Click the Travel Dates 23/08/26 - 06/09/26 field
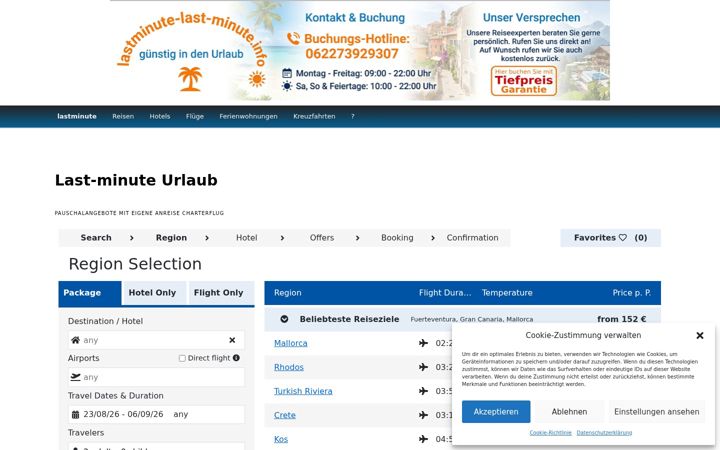The height and width of the screenshot is (450, 720). coord(156,414)
